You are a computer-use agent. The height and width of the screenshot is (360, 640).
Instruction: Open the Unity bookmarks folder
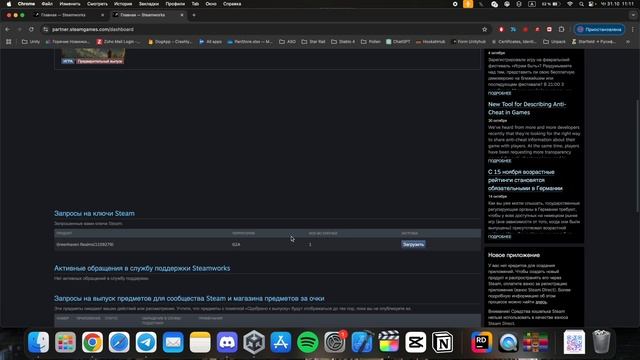coord(31,42)
